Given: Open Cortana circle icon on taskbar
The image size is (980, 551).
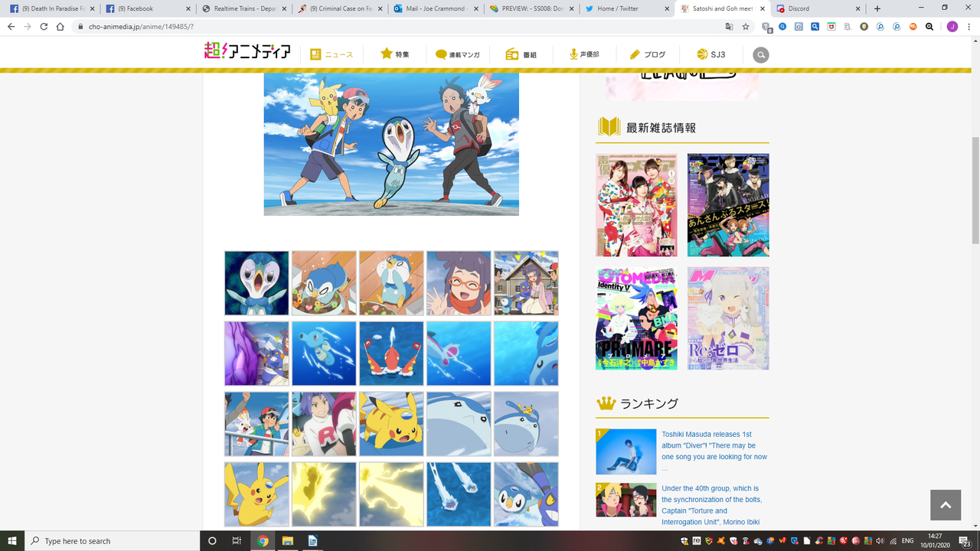Looking at the screenshot, I should (x=213, y=541).
